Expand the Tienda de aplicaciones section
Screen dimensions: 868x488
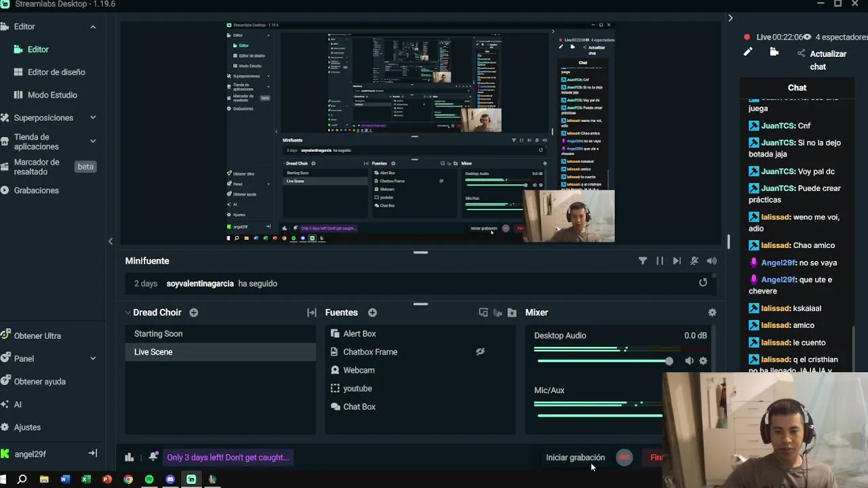[x=93, y=141]
